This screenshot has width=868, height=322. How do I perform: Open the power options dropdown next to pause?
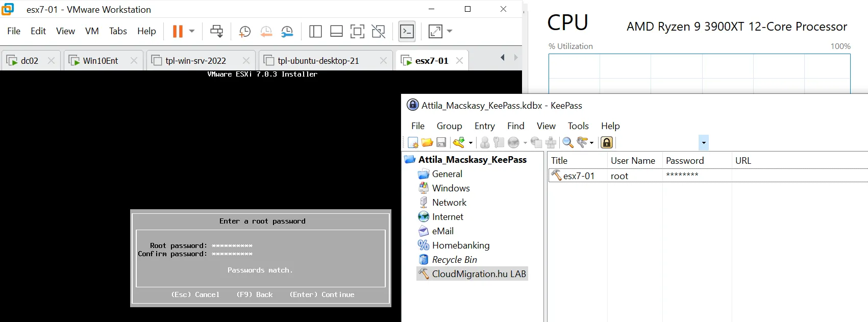[192, 31]
